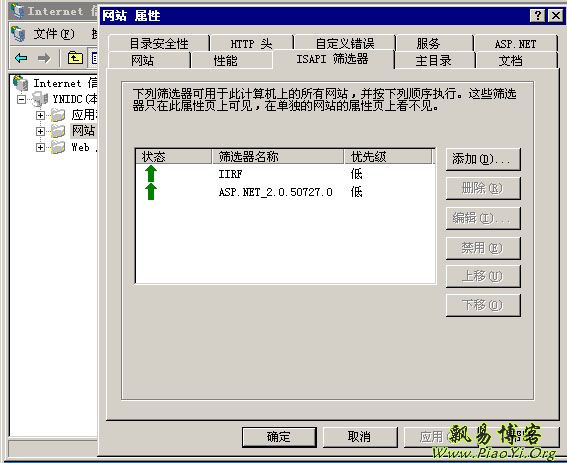
Task: Switch to the ASP.NET tab
Action: (515, 44)
